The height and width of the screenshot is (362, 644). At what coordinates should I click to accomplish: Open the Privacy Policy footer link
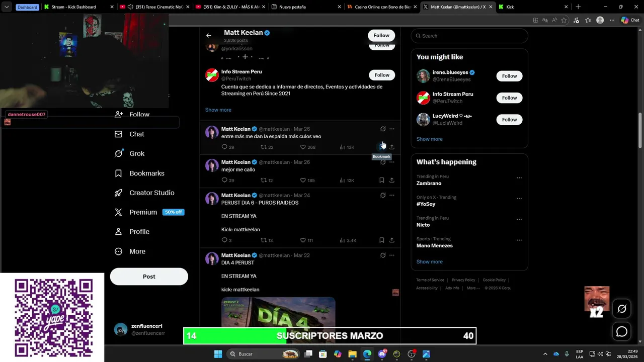click(463, 280)
